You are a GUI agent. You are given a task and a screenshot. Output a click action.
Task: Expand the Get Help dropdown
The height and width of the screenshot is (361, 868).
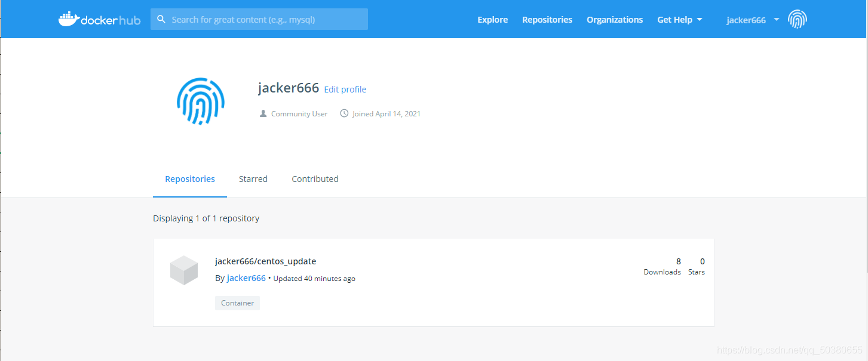[x=679, y=19]
